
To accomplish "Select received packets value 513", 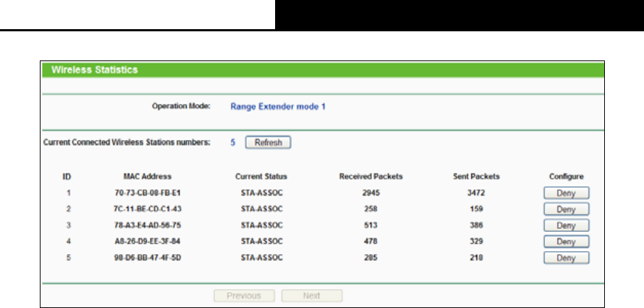I will (370, 225).
